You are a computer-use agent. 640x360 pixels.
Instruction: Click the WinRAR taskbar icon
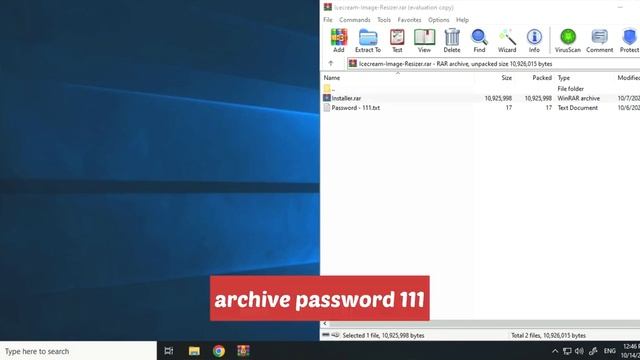(243, 351)
